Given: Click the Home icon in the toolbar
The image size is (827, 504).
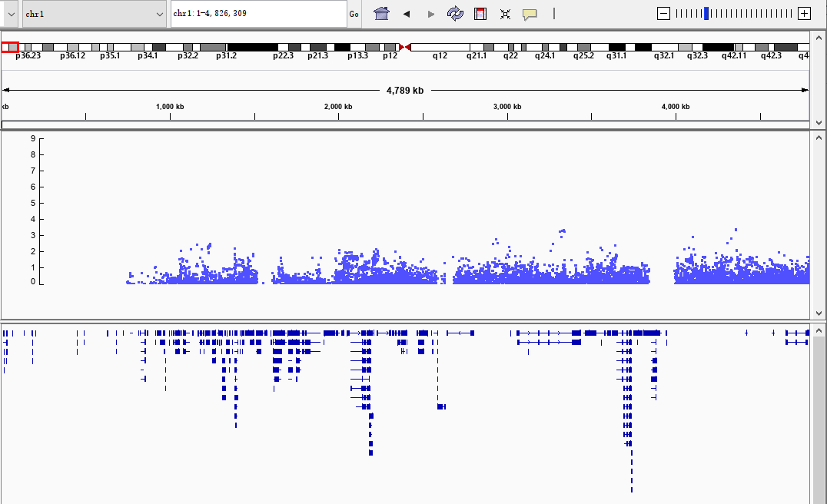Looking at the screenshot, I should tap(381, 14).
